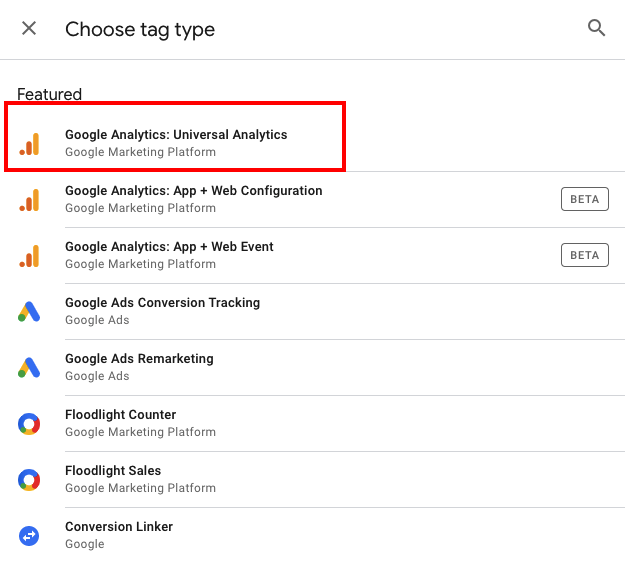Pick the Floodlight Counter tag type

tap(120, 415)
